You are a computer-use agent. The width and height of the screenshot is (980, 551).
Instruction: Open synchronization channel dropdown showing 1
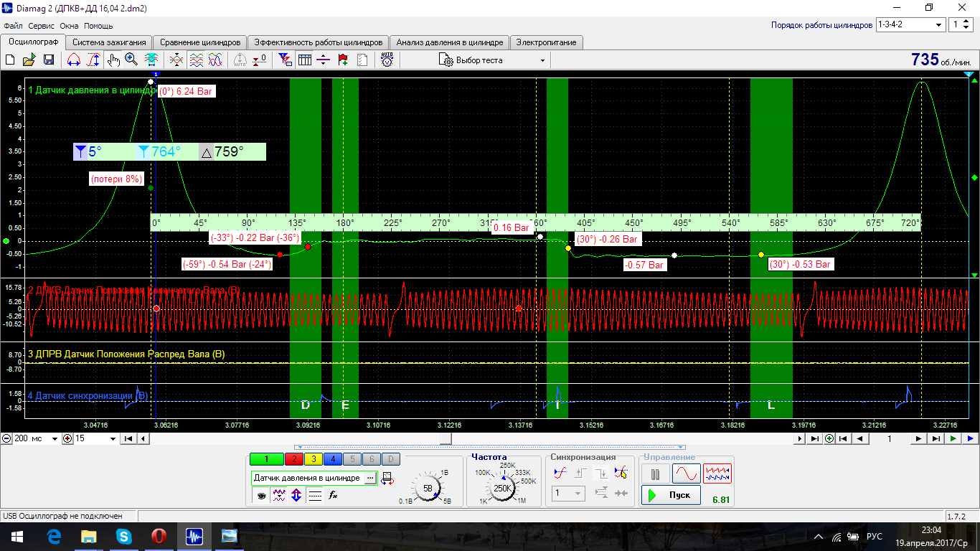click(x=568, y=493)
